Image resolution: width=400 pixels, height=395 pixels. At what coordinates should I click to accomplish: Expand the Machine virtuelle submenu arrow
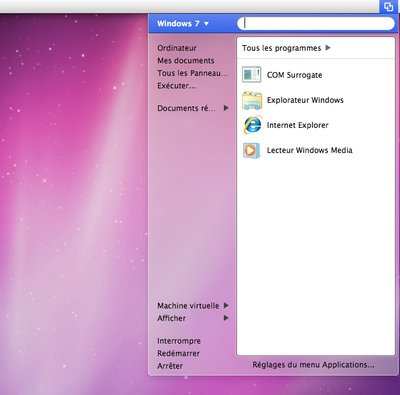pyautogui.click(x=226, y=305)
